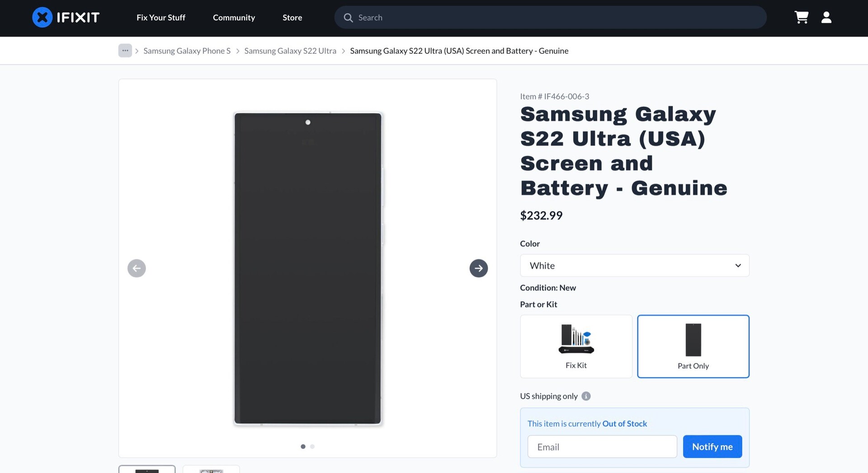Click the Email input field
Image resolution: width=868 pixels, height=473 pixels.
tap(602, 447)
